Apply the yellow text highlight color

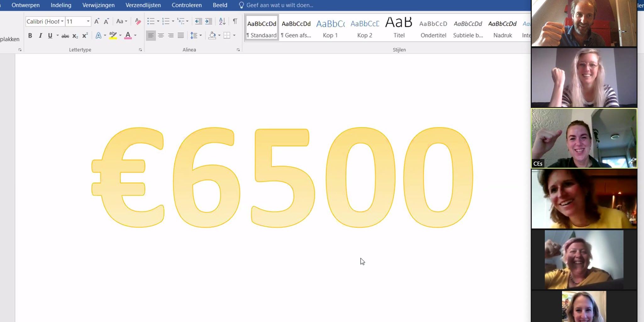pos(113,36)
